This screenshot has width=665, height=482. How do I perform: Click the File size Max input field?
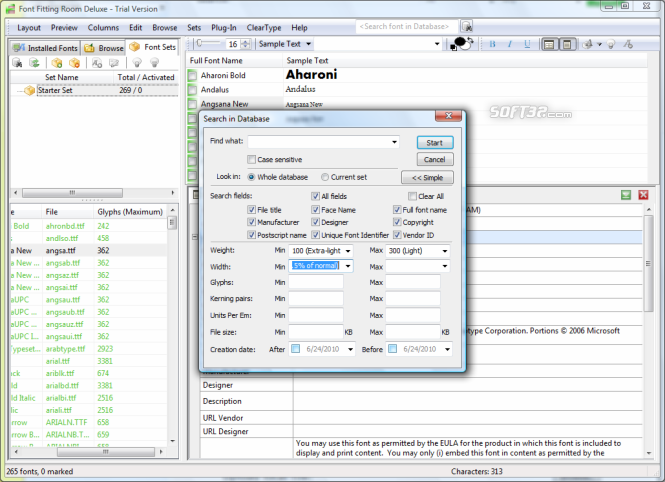click(x=413, y=332)
